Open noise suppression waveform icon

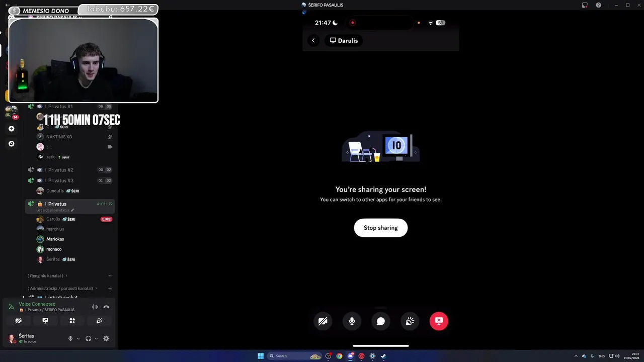click(95, 307)
